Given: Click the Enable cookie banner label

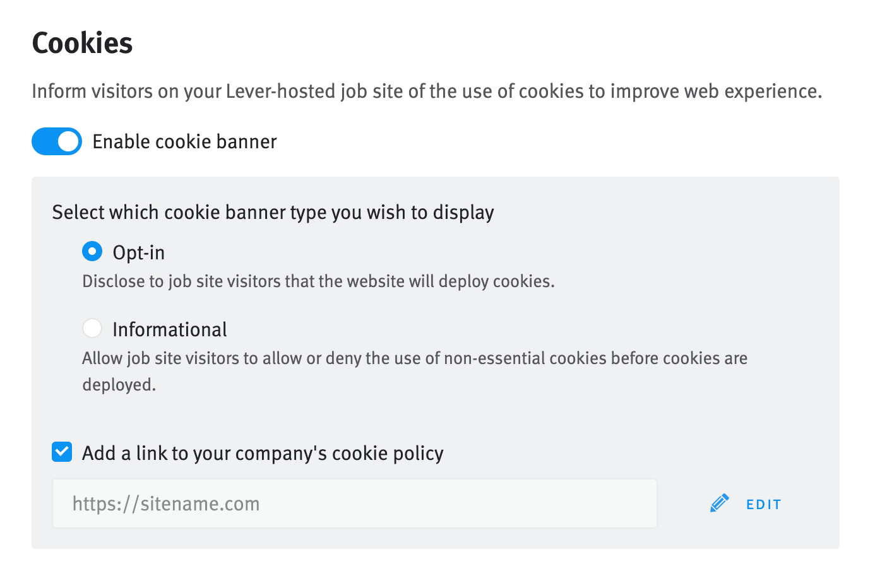Looking at the screenshot, I should (184, 141).
